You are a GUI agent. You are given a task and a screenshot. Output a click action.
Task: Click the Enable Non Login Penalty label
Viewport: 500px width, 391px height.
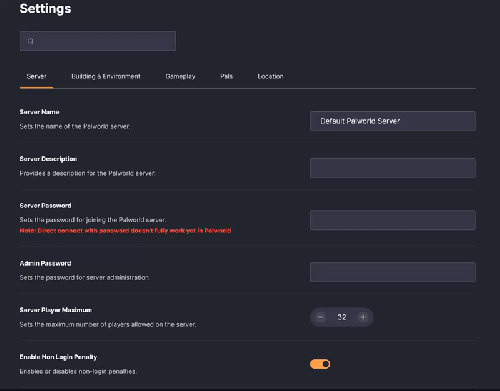click(58, 357)
